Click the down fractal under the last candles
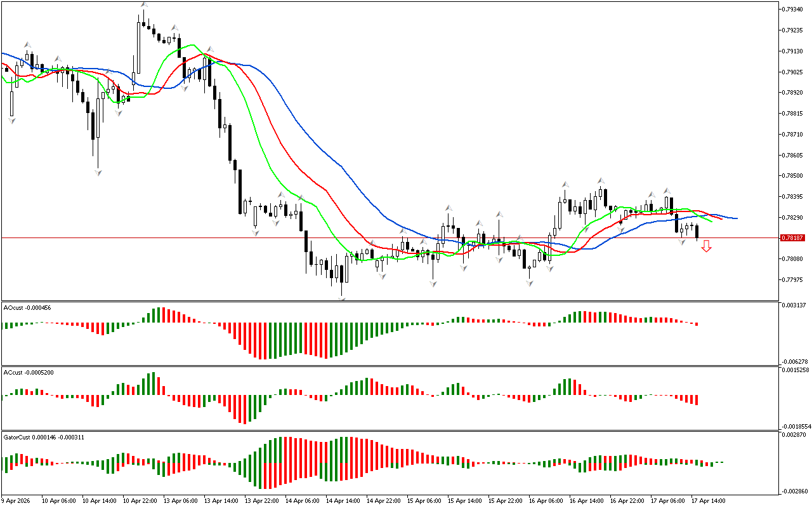This screenshot has height=508, width=812. [682, 243]
